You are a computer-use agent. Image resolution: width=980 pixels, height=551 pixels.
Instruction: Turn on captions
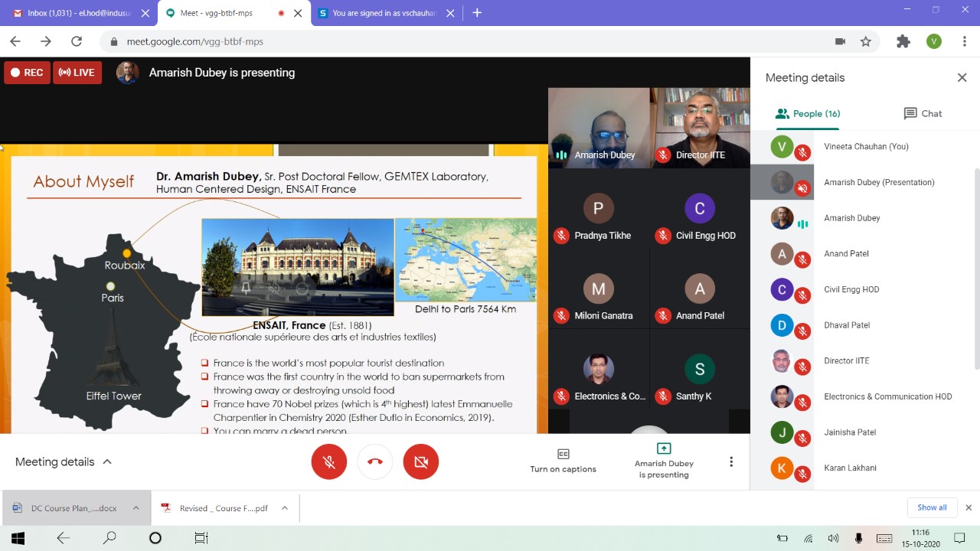563,461
